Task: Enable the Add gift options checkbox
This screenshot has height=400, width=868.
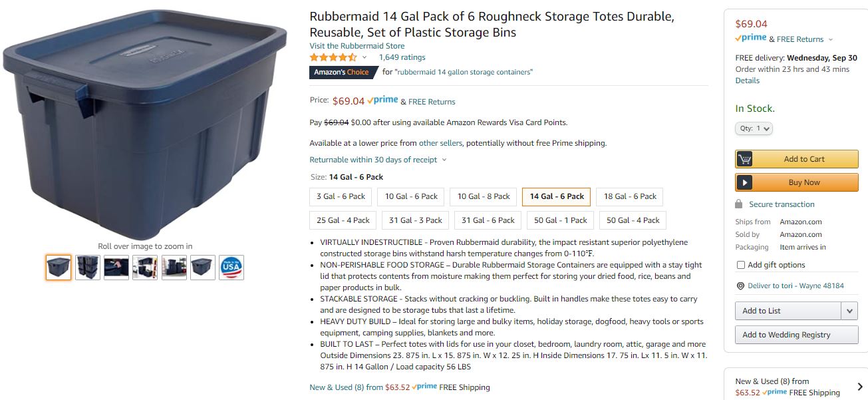Action: pyautogui.click(x=741, y=265)
